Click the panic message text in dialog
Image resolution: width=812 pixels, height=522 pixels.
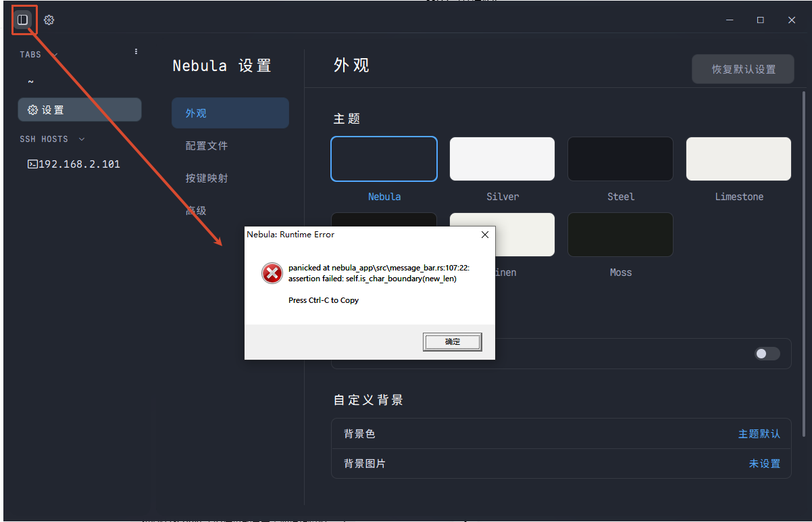click(x=379, y=273)
